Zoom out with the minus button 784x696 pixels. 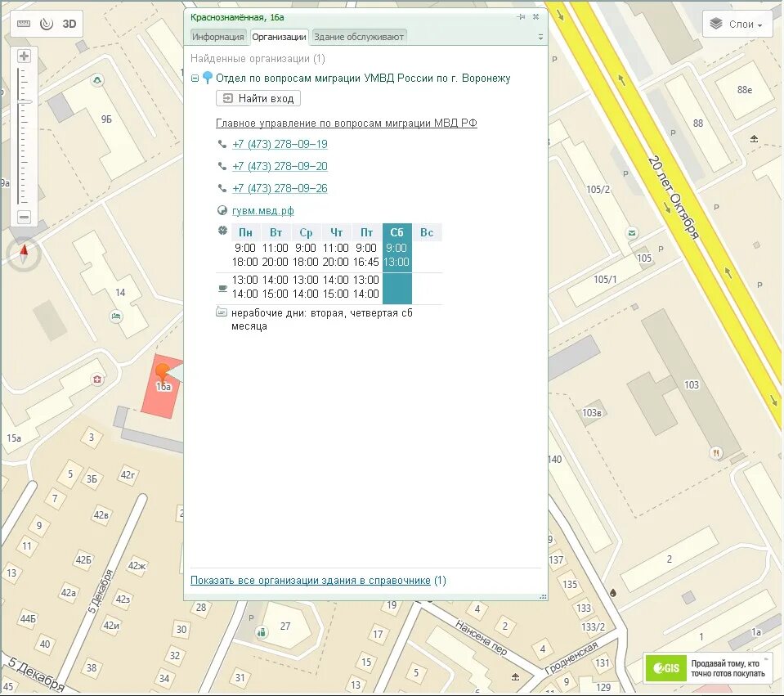click(x=24, y=218)
